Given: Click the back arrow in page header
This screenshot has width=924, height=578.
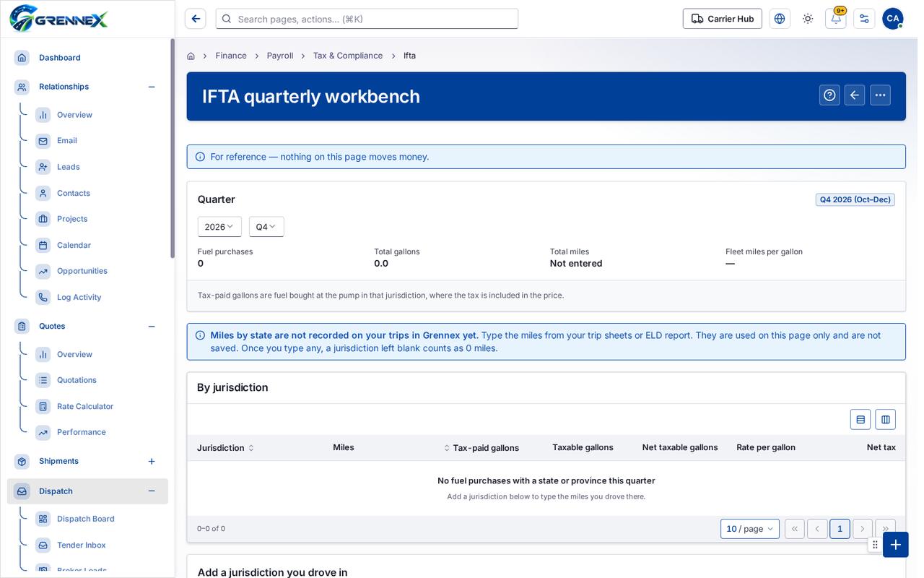Looking at the screenshot, I should tap(855, 95).
